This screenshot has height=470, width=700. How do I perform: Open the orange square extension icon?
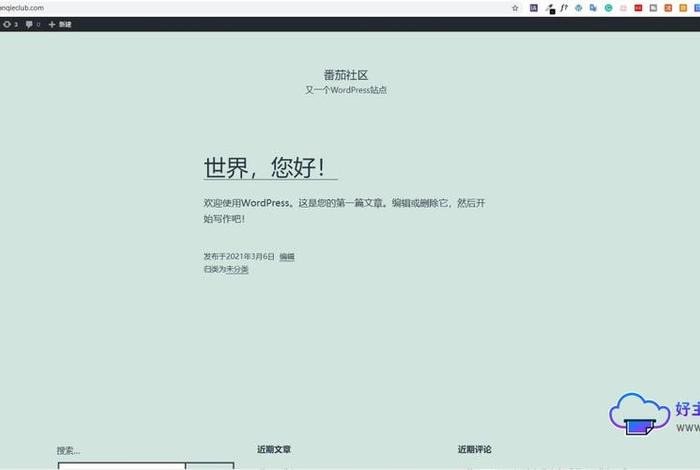pos(668,8)
